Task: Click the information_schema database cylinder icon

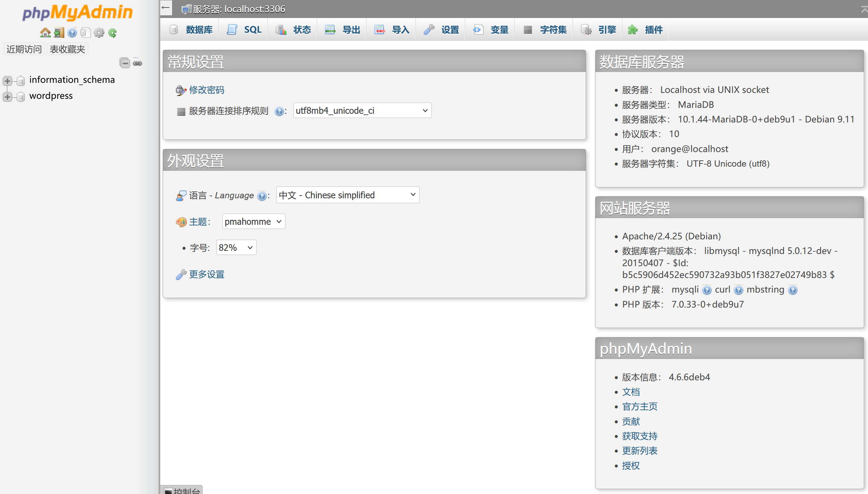Action: (21, 81)
